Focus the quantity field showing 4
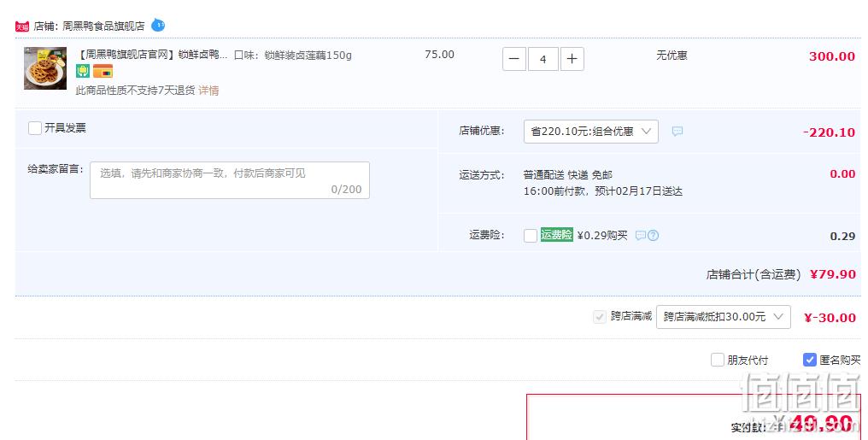The width and height of the screenshot is (868, 440). pyautogui.click(x=542, y=59)
